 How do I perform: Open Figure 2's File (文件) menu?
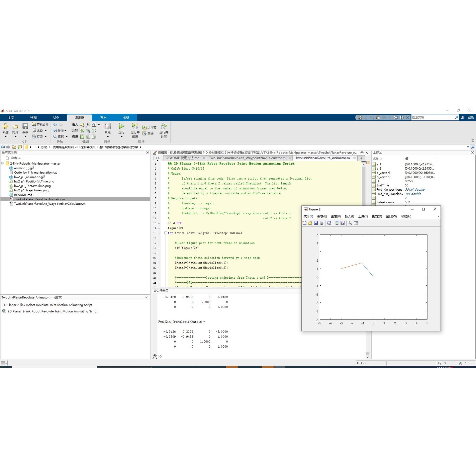point(308,216)
